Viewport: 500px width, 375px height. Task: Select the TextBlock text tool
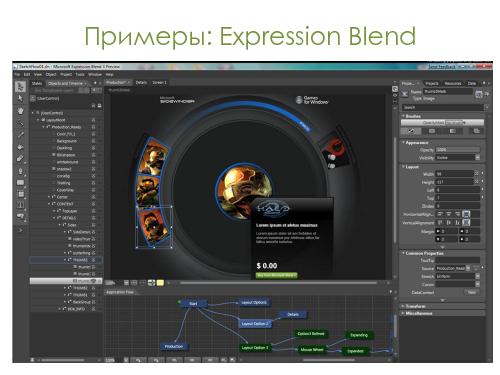click(x=21, y=205)
